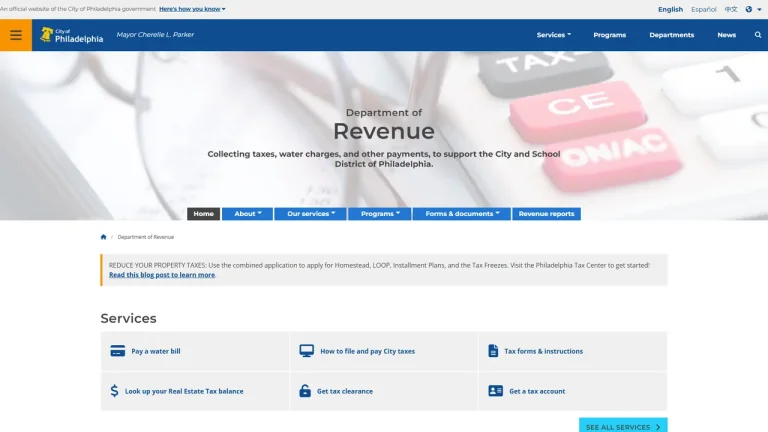Screen dimensions: 768x432
Task: Open News in the top navigation
Action: pos(726,35)
